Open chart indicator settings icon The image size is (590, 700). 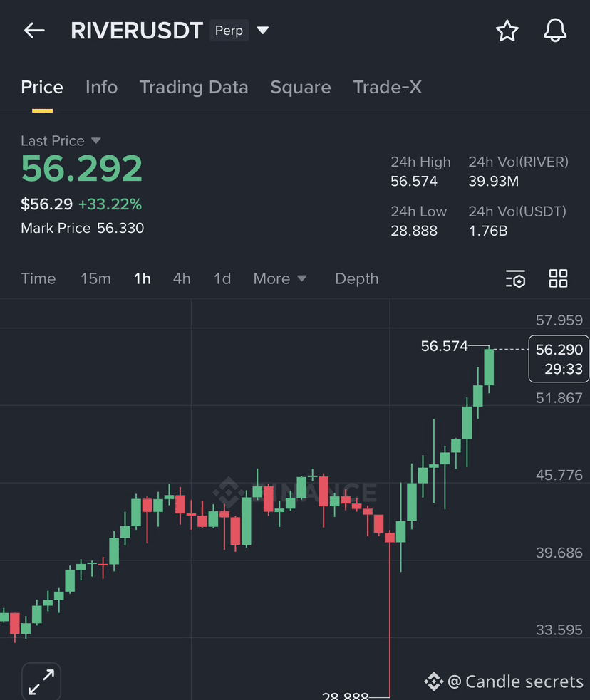515,278
